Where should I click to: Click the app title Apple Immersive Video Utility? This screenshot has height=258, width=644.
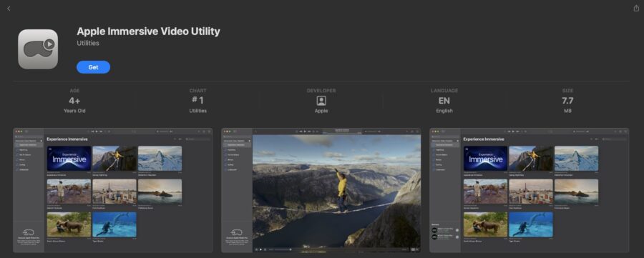point(148,31)
